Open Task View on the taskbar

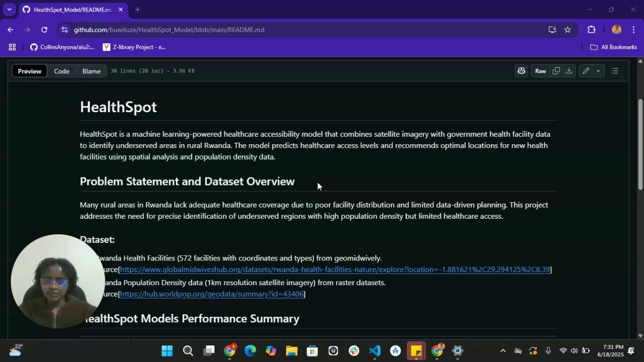[x=208, y=351]
